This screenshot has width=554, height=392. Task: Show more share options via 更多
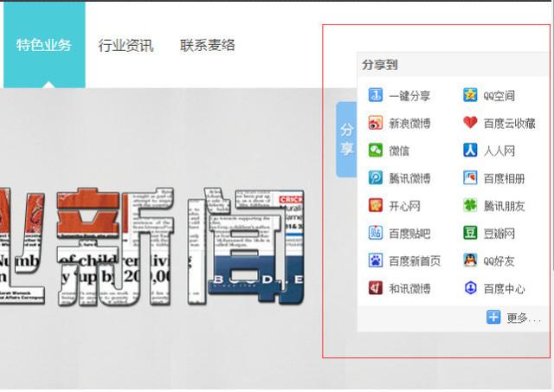(x=523, y=318)
